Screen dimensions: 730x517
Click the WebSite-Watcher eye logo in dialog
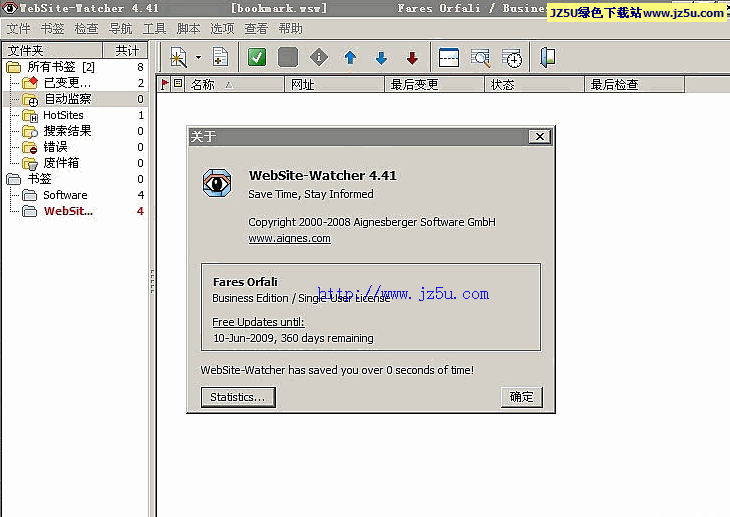[x=217, y=183]
